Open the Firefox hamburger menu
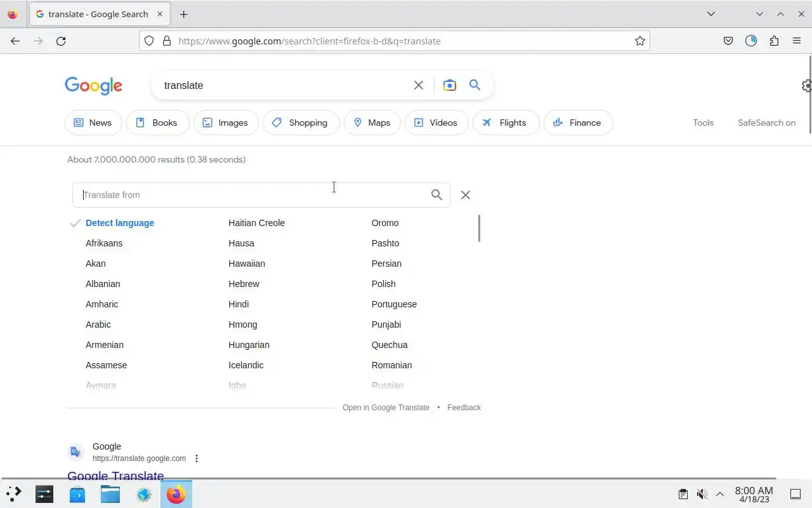The height and width of the screenshot is (508, 812). click(797, 41)
